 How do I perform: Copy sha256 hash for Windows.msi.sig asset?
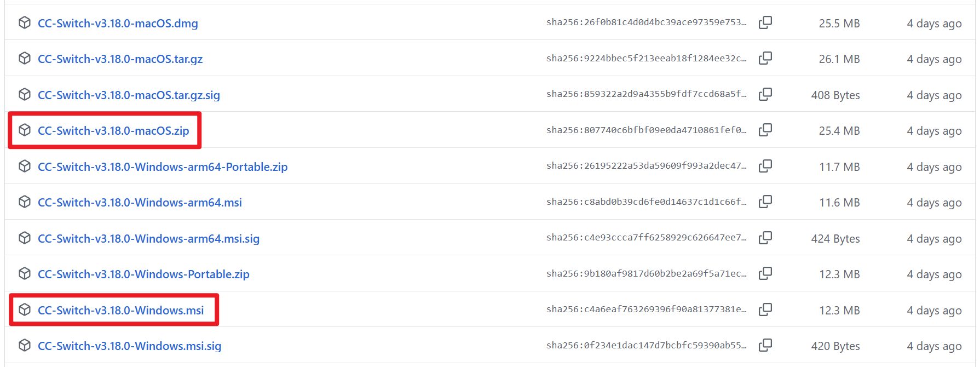coord(765,345)
